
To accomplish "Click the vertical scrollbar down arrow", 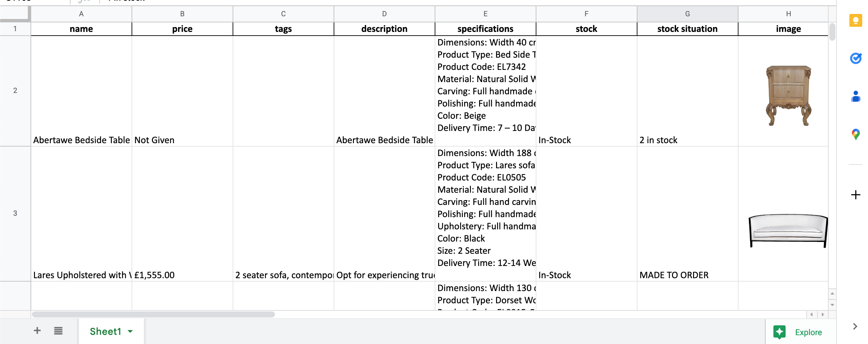I will [x=832, y=305].
